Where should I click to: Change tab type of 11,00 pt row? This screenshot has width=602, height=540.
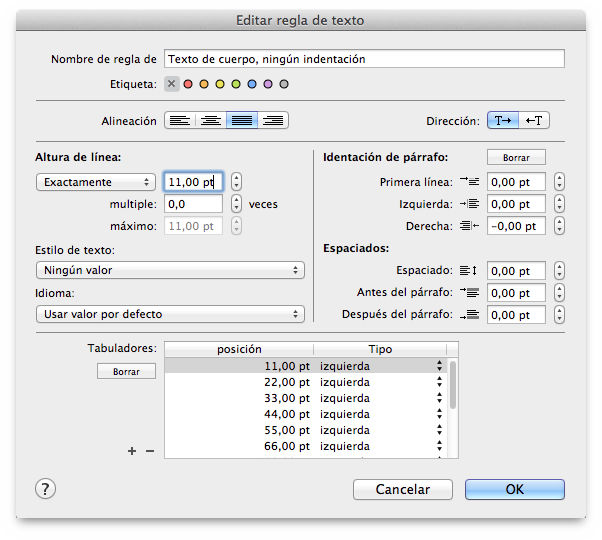point(439,366)
